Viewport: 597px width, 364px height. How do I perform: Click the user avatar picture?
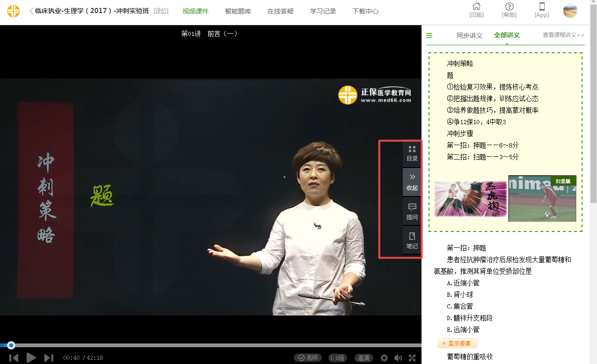[x=570, y=11]
